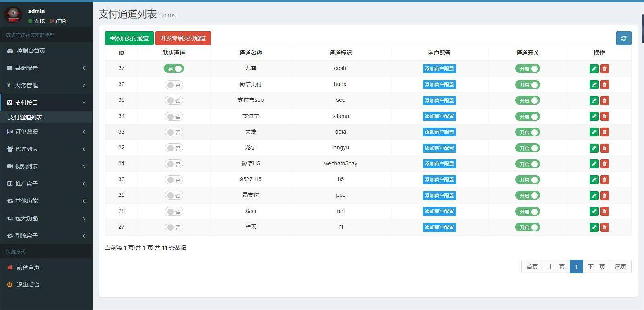Expand the 其他功能 sidebar menu

click(46, 201)
